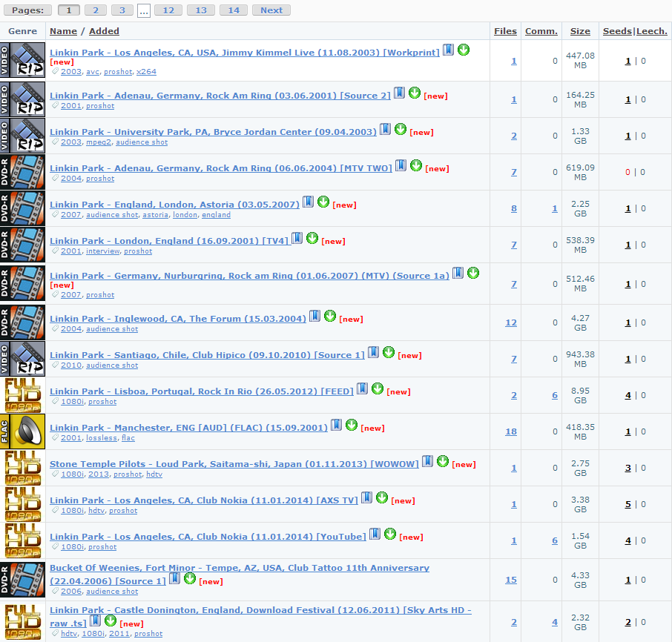Click red seed count 0 for MTV TWO torrent
Image resolution: width=672 pixels, height=642 pixels.
click(627, 172)
